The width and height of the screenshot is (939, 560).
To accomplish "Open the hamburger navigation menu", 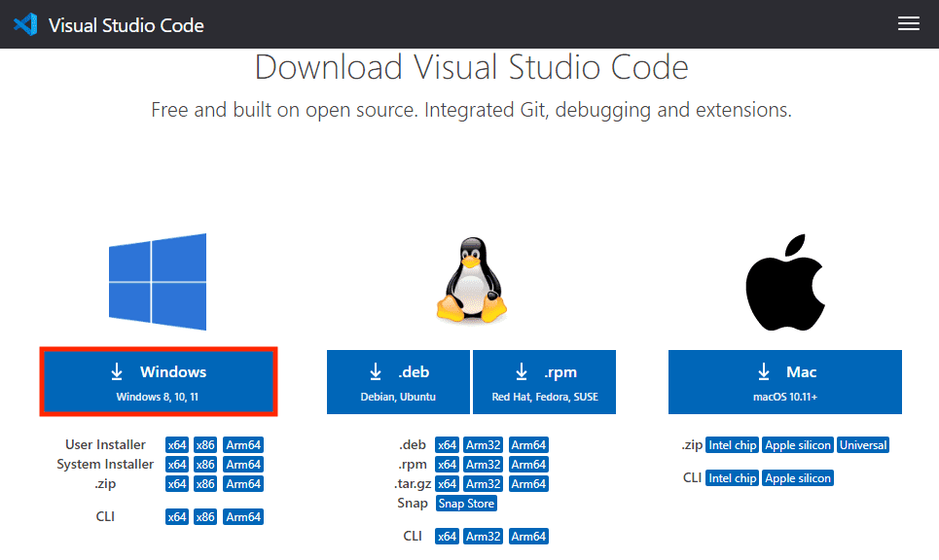I will (909, 23).
